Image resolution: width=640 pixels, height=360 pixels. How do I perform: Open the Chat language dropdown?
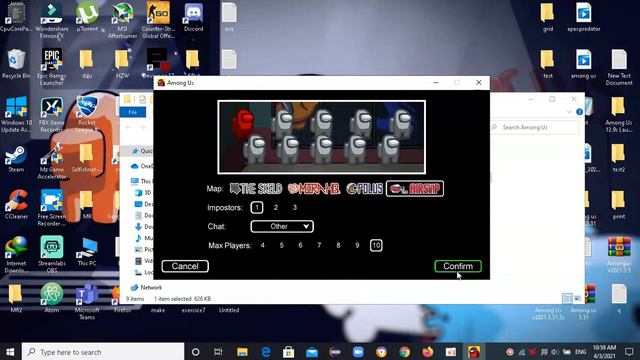click(282, 227)
